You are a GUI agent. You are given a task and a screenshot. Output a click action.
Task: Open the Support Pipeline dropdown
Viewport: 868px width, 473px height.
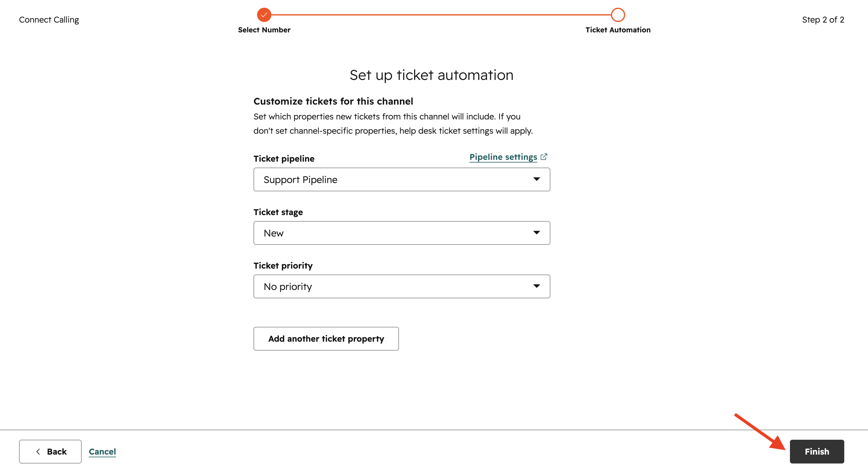(x=401, y=179)
